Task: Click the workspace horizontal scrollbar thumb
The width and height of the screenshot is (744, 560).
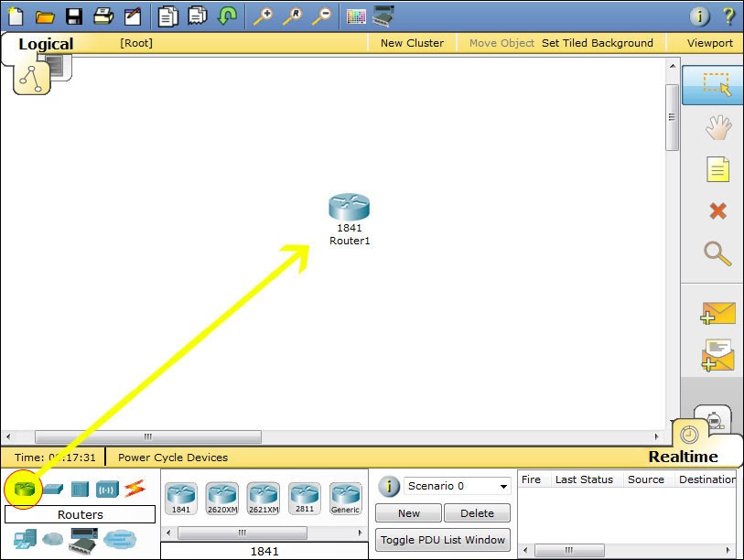Action: 148,436
